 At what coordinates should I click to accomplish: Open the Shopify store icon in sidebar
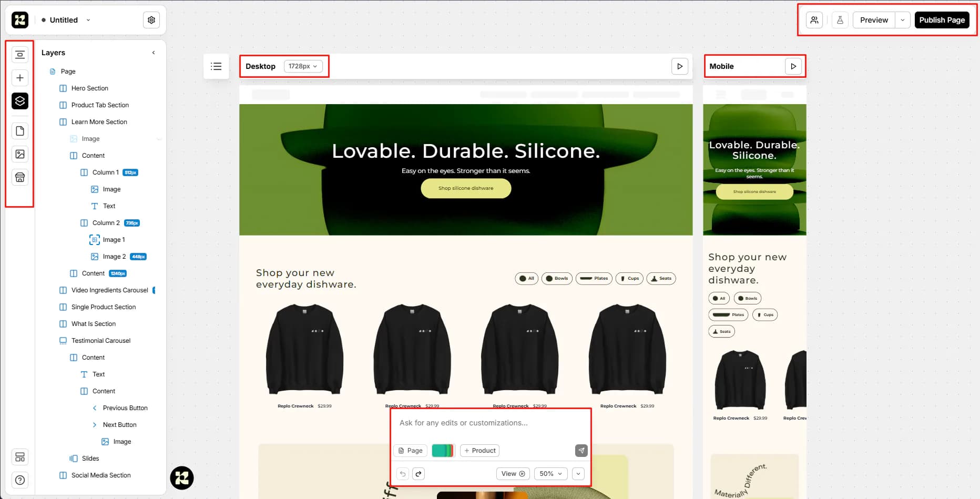pos(20,177)
